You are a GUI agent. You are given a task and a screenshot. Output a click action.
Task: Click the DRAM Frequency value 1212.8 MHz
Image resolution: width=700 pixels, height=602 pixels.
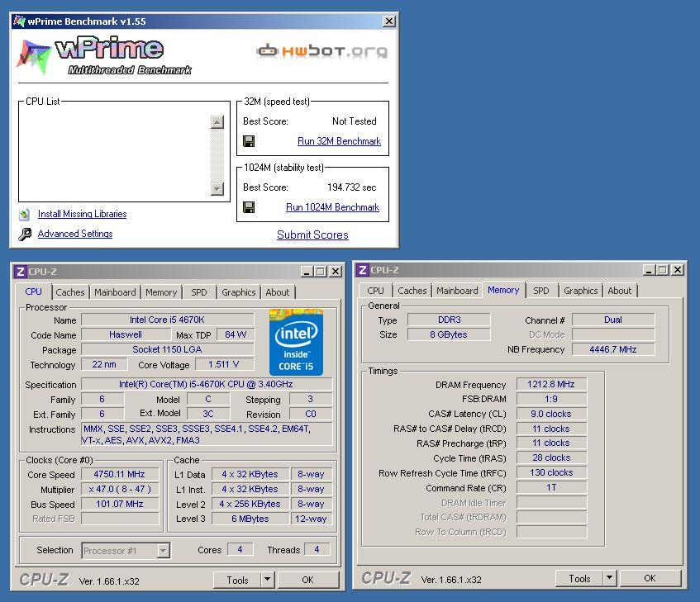[x=551, y=384]
